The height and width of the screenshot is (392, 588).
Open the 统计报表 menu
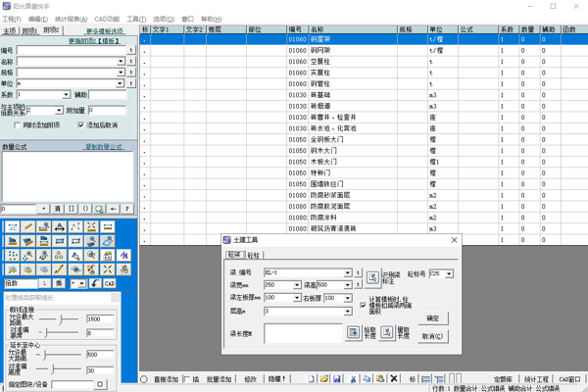(x=70, y=19)
